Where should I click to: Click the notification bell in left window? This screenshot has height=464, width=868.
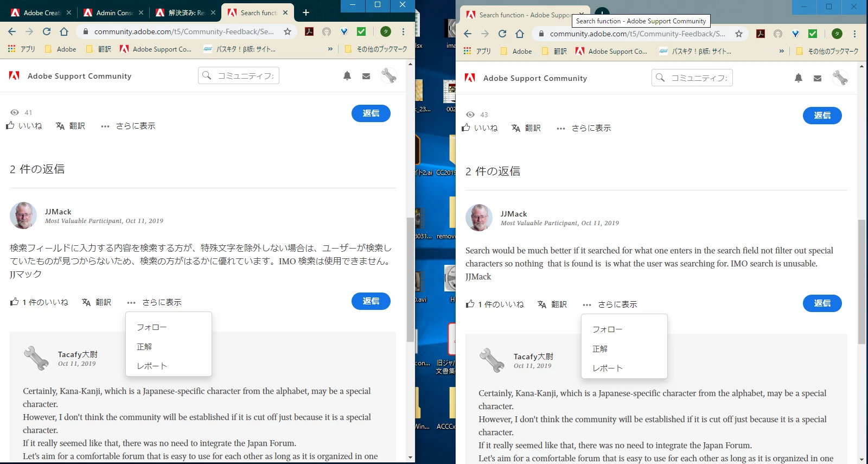pos(347,76)
